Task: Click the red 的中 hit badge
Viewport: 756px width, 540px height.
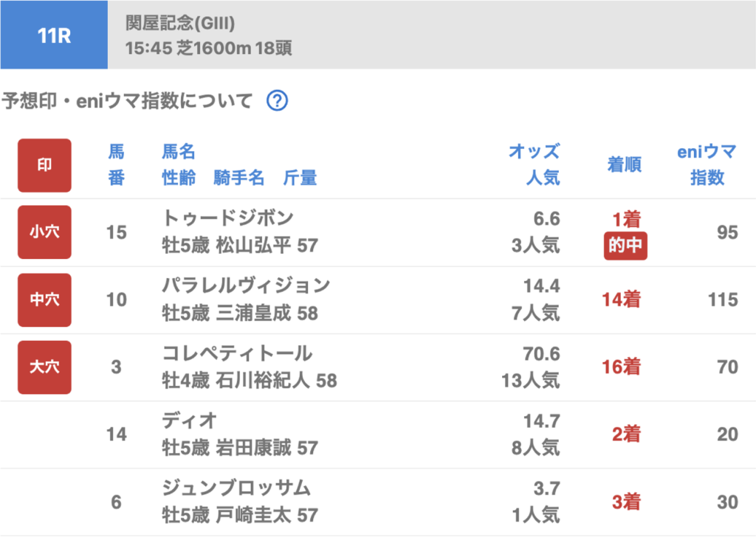Action: click(x=625, y=246)
